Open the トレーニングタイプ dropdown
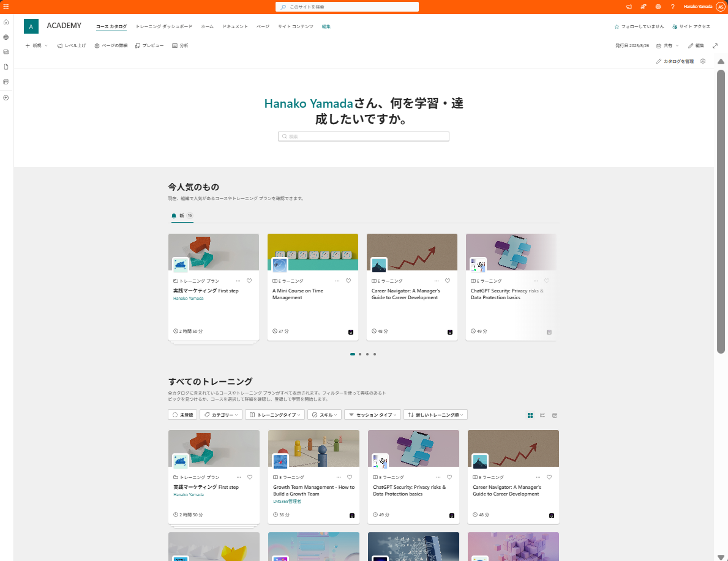 [x=275, y=415]
